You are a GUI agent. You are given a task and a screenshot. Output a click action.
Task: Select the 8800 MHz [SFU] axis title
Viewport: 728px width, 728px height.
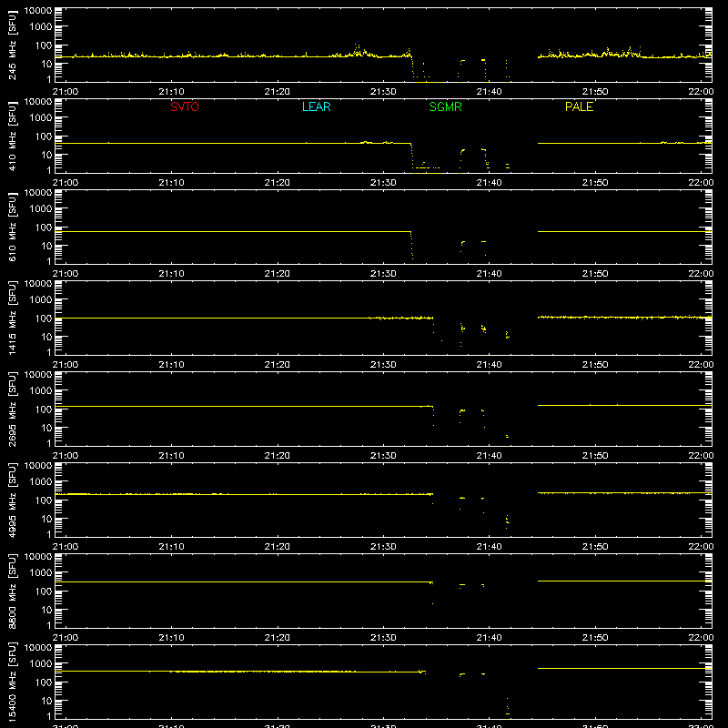point(13,591)
